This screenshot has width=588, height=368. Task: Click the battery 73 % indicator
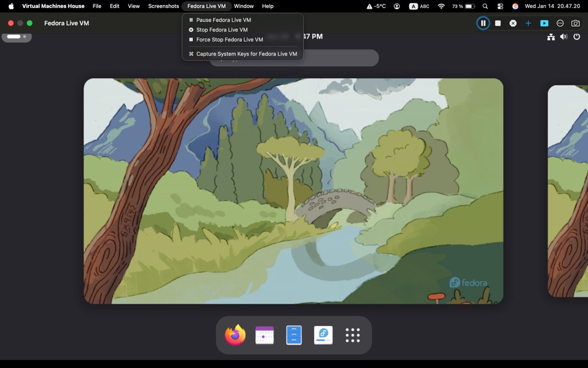[464, 6]
